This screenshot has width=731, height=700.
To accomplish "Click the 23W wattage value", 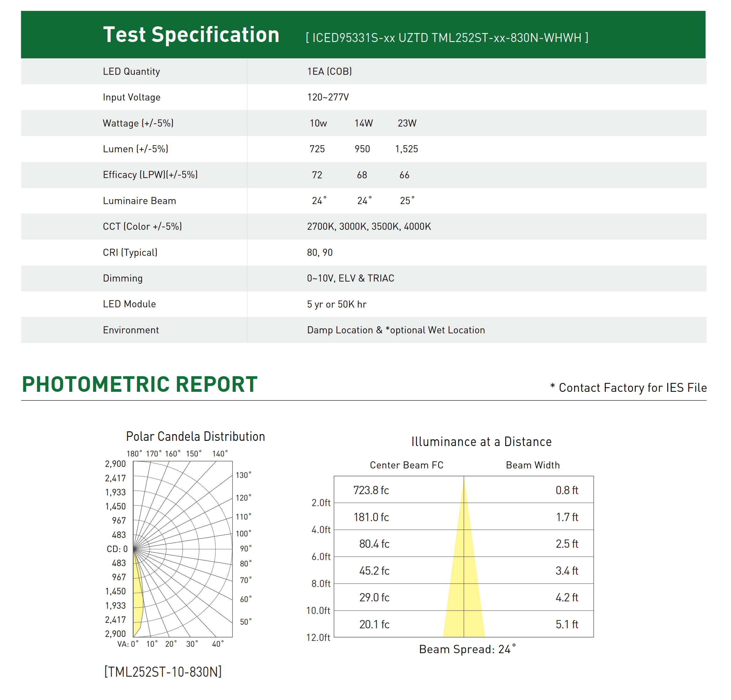I will click(x=407, y=123).
